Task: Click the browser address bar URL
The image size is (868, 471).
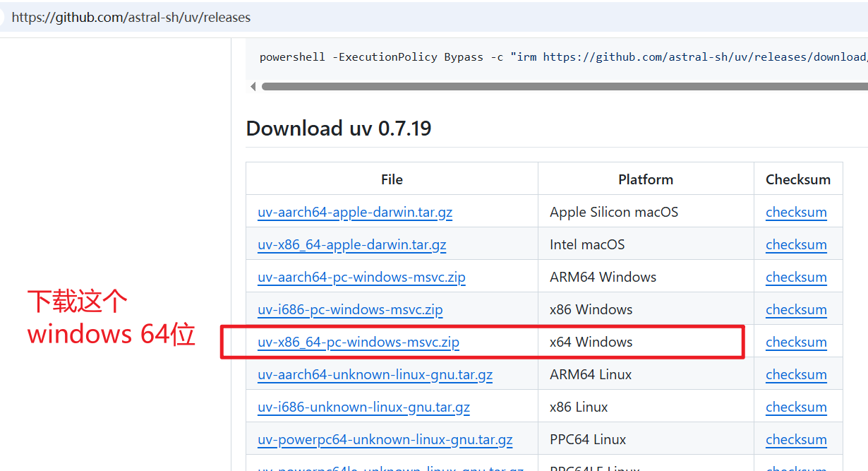Action: 131,17
